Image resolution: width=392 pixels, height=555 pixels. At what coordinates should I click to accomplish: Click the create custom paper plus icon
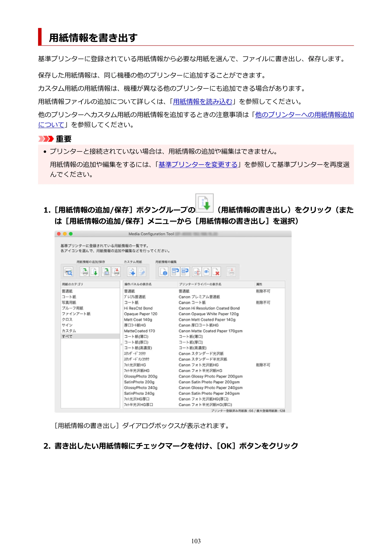(132, 272)
